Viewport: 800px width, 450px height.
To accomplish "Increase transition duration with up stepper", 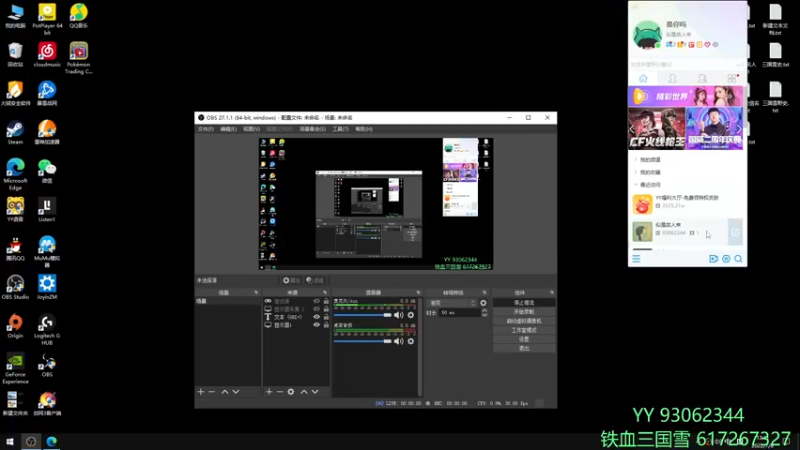I will click(x=484, y=311).
